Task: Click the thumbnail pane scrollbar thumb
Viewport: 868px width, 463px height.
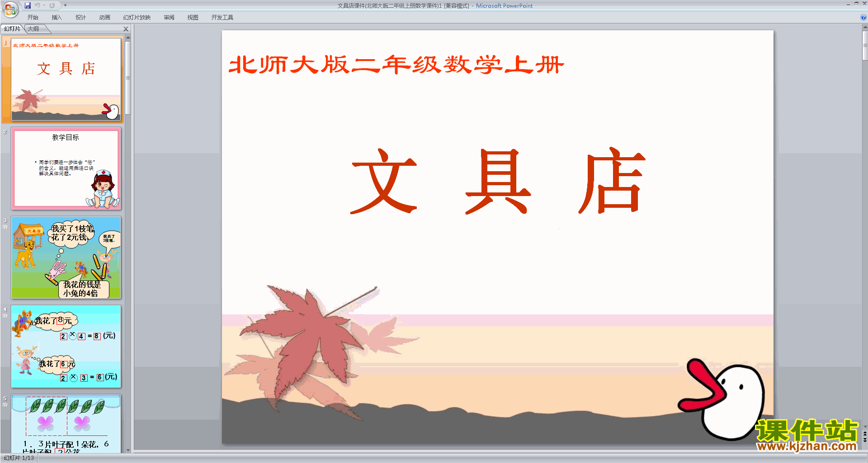Action: tap(128, 78)
